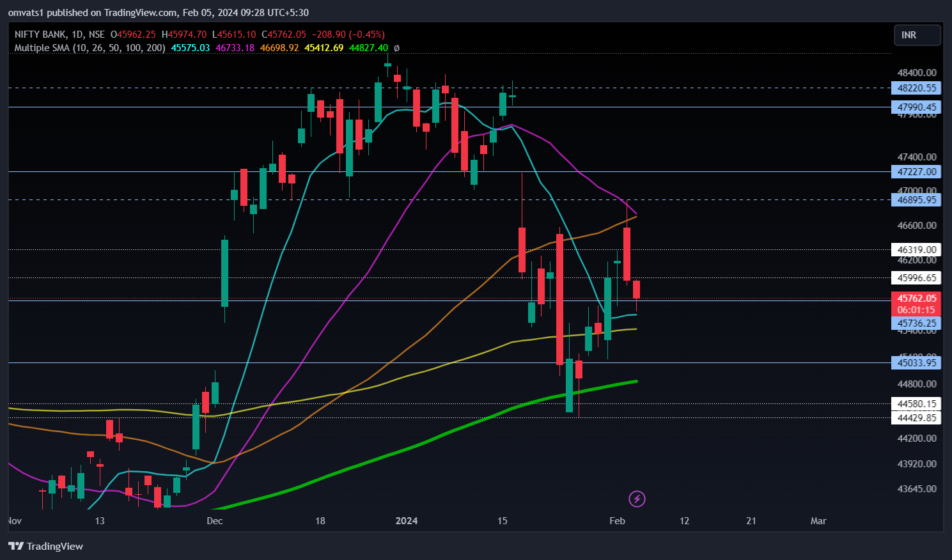Click the Mar label on time axis
The width and height of the screenshot is (952, 560).
click(x=818, y=521)
